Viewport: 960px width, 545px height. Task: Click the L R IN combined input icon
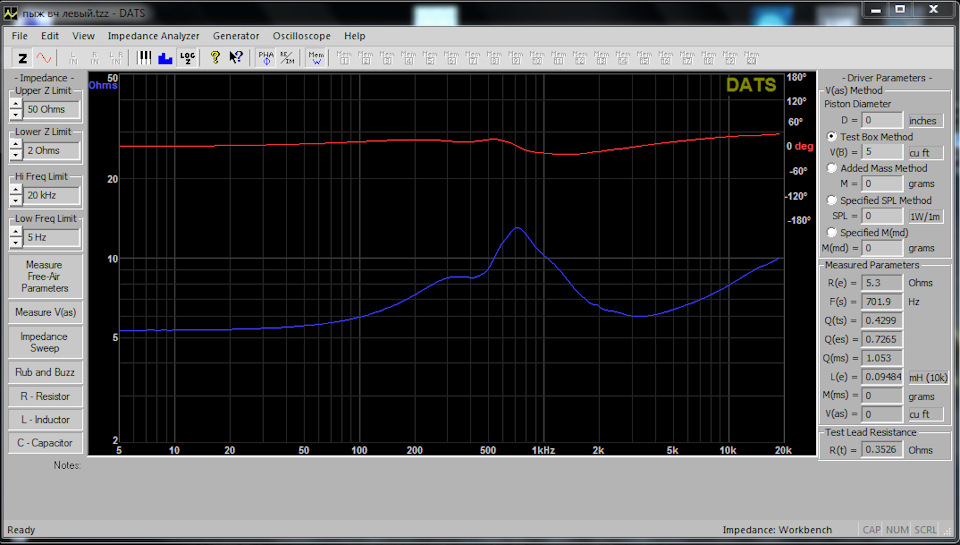(116, 58)
